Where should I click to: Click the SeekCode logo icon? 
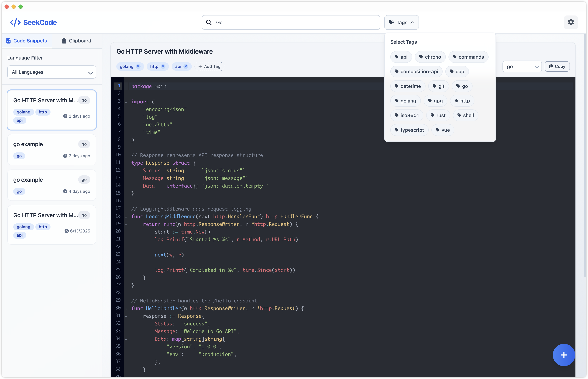[15, 22]
